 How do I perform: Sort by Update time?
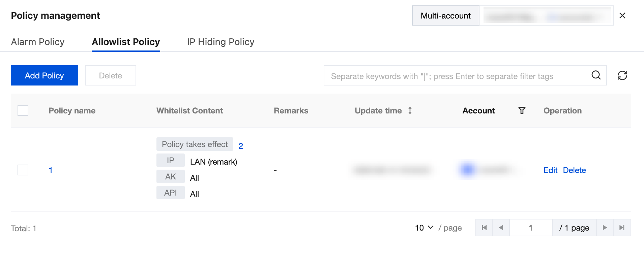coord(410,111)
